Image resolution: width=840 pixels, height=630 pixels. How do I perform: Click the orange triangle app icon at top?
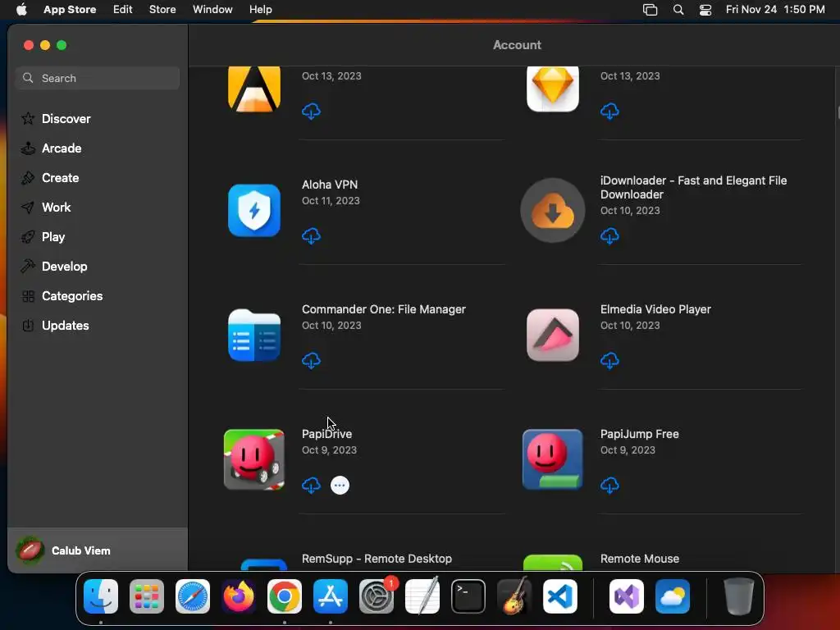254,89
